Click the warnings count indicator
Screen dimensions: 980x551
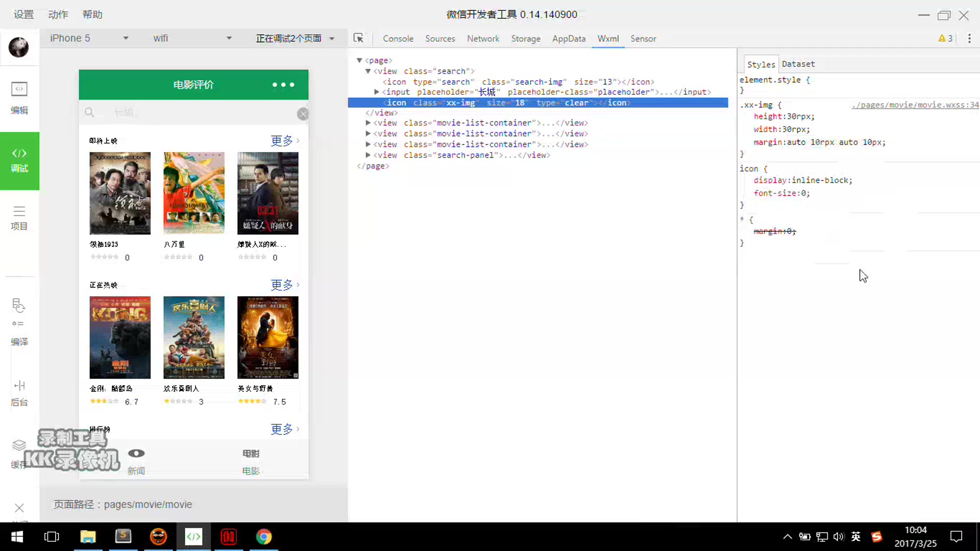click(x=945, y=38)
